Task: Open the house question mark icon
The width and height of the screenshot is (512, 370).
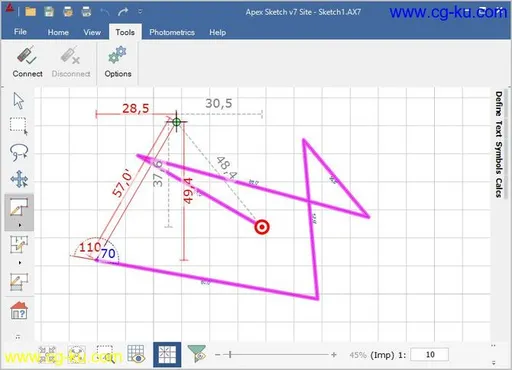Action: (x=19, y=310)
